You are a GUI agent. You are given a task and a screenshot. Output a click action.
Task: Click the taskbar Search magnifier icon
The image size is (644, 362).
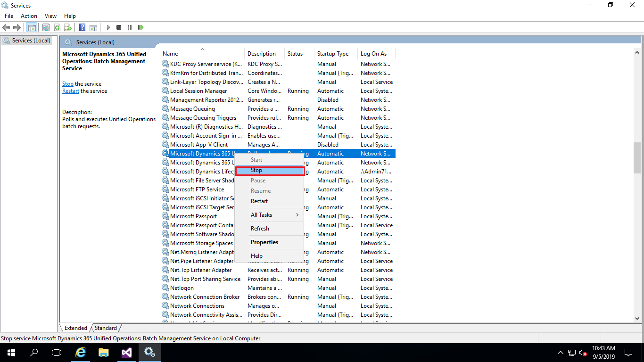pos(34,352)
